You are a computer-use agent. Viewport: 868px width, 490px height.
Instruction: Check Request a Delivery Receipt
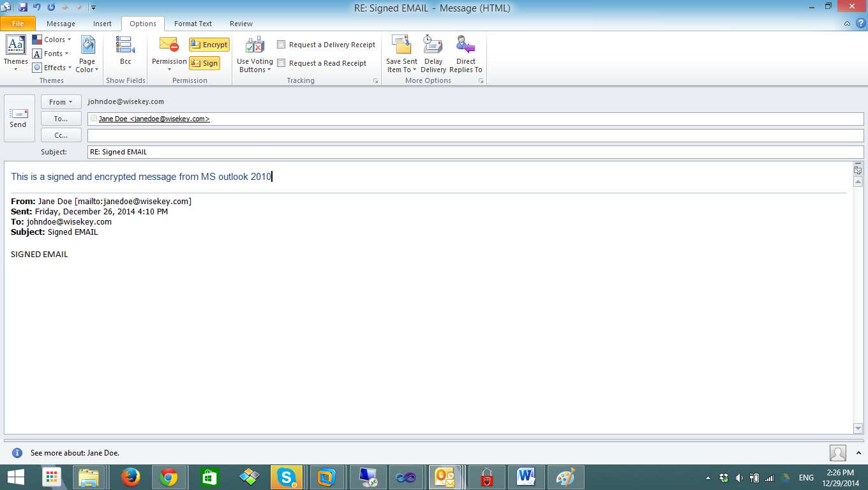point(281,44)
